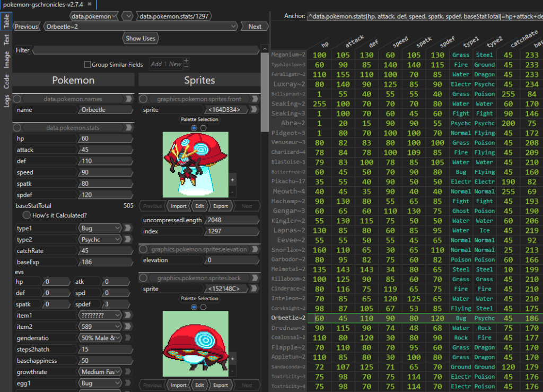Toggle the data.pokemon.stats section circle
This screenshot has height=392, width=543.
pos(17,127)
